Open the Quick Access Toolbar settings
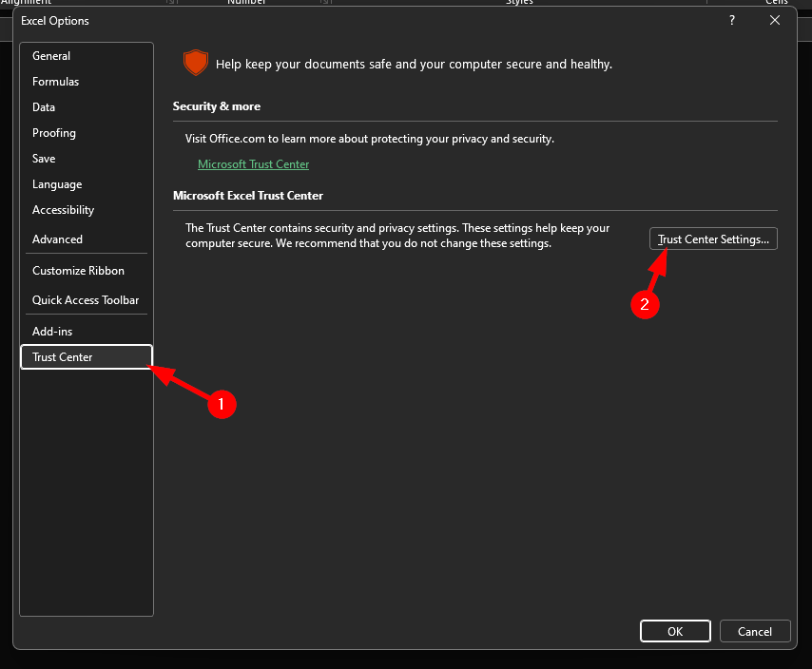This screenshot has width=812, height=669. pos(86,300)
